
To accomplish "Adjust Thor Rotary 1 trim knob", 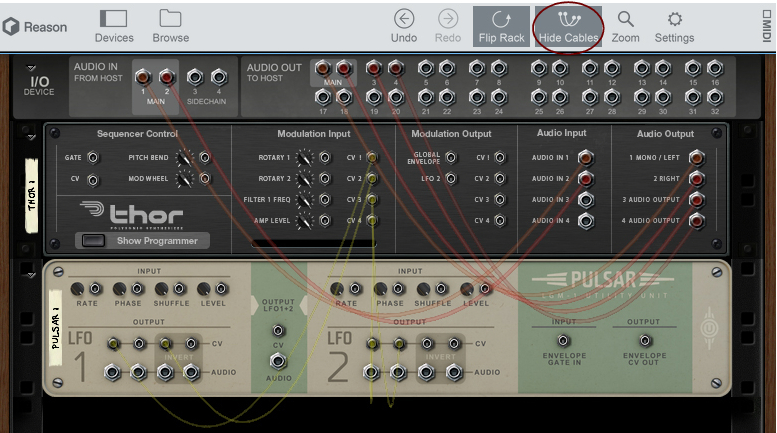I will [x=304, y=158].
